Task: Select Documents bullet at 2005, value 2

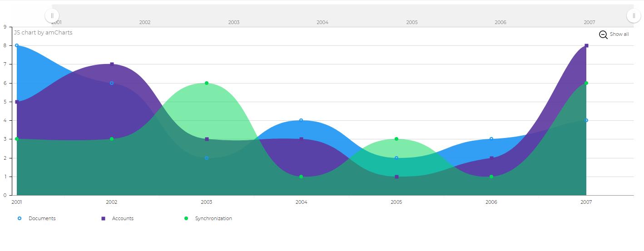Action: 396,158
